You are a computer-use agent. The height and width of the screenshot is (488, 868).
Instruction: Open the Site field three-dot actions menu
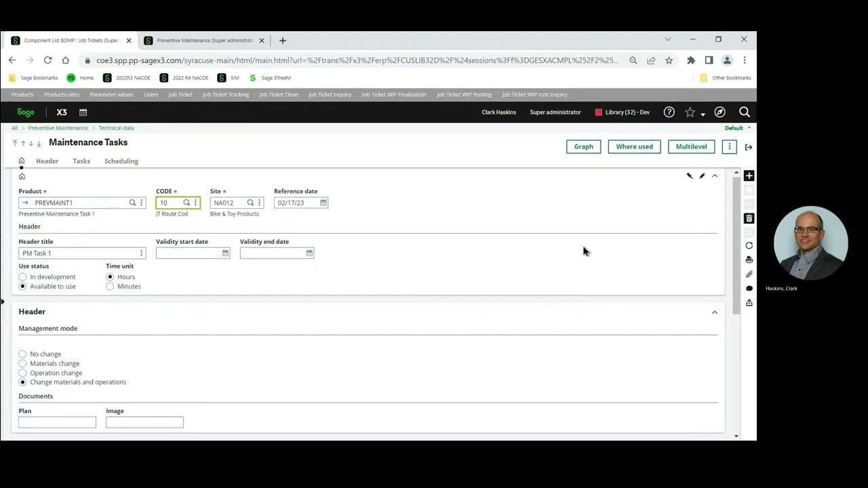(259, 203)
